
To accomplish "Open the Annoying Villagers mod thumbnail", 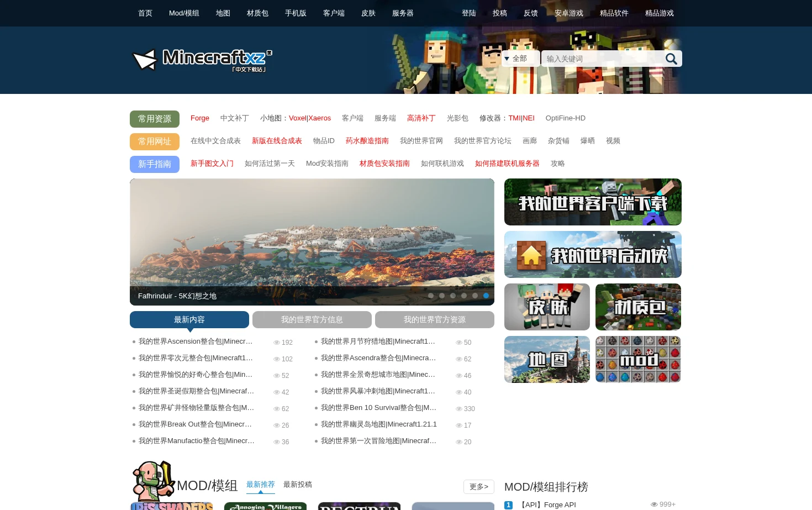I will pos(265,506).
